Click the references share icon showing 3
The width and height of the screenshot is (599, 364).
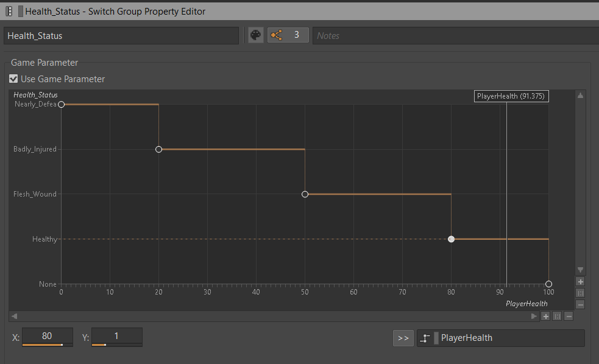[x=288, y=35]
